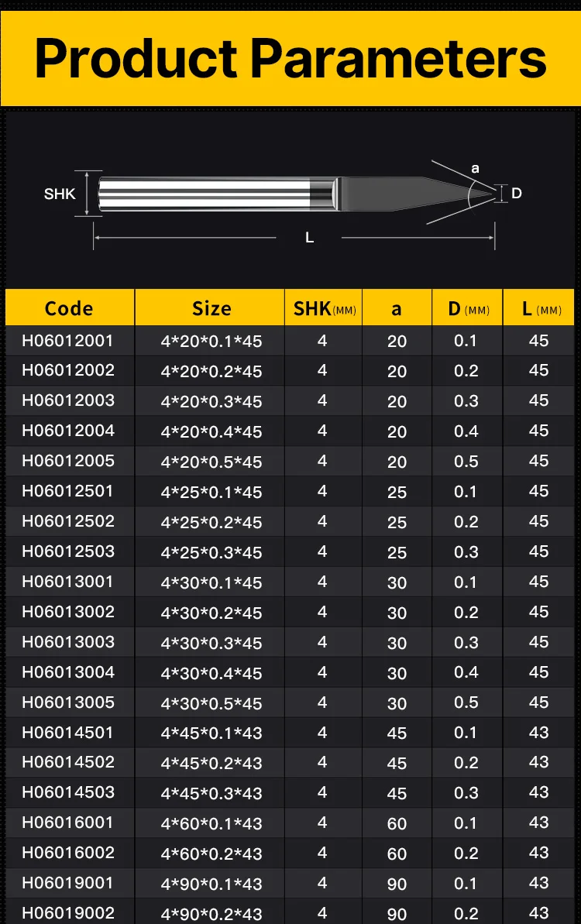Select code H06013004
This screenshot has height=924, width=581.
click(x=68, y=672)
